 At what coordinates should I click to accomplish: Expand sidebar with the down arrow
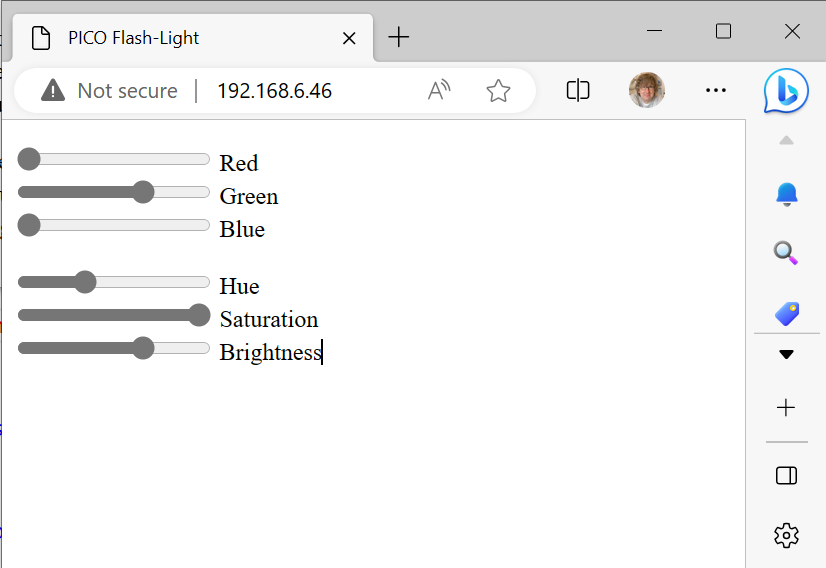coord(786,354)
